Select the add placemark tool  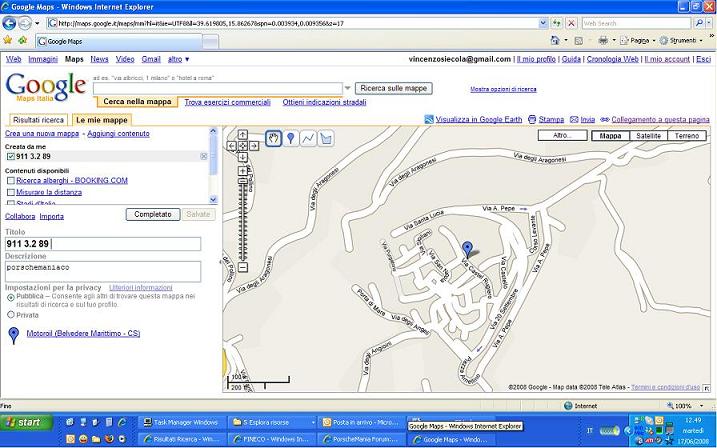291,138
